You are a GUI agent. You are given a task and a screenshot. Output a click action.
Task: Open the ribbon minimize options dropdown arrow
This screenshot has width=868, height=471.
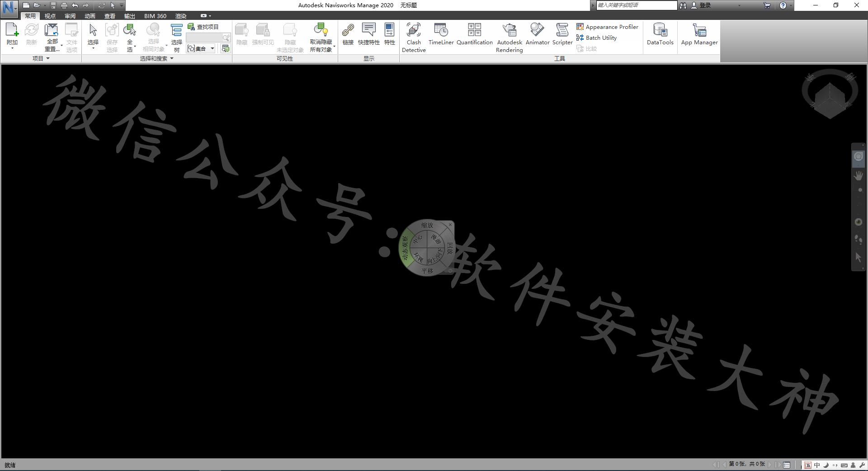(210, 16)
